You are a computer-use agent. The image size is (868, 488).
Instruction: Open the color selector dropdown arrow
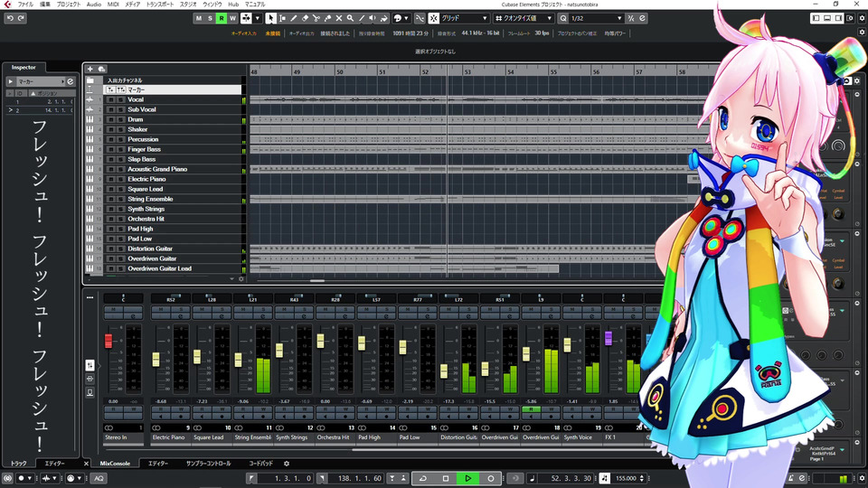(406, 18)
